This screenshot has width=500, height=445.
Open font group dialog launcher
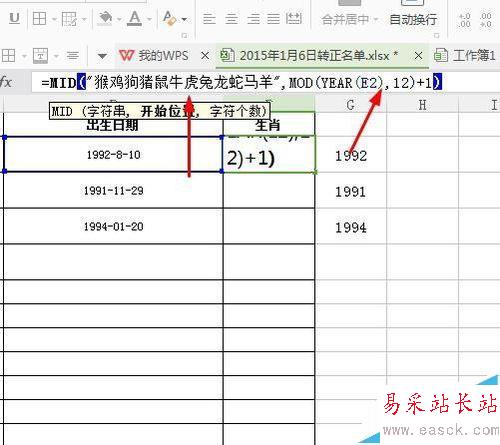pyautogui.click(x=184, y=35)
